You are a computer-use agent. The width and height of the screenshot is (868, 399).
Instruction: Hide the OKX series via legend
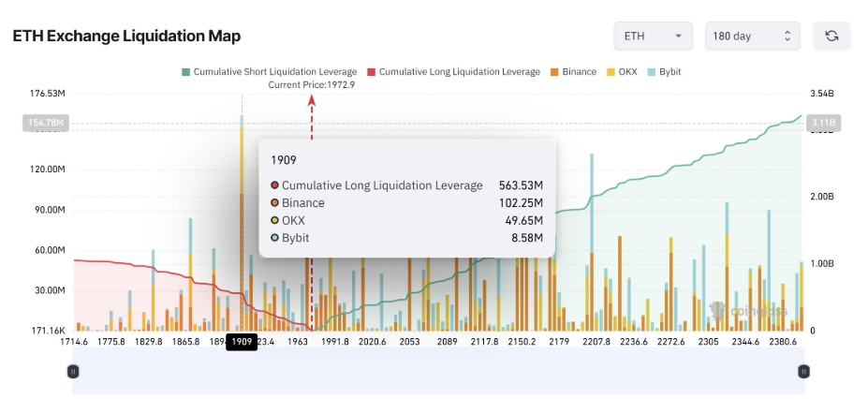(x=622, y=72)
